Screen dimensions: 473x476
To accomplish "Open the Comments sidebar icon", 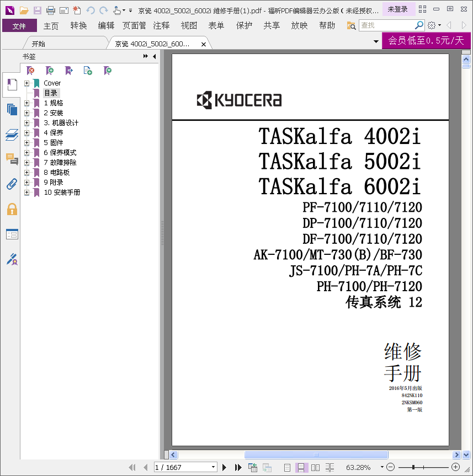I will 12,159.
